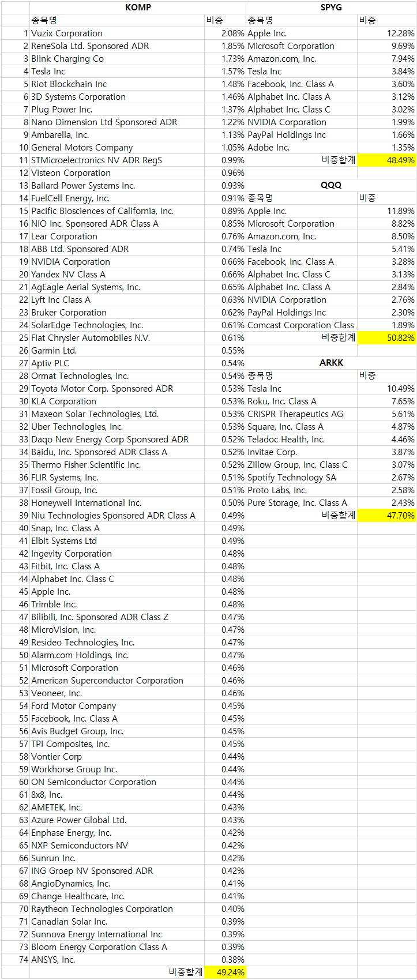
Task: Click Yandex NV Class A cell
Action: (117, 275)
